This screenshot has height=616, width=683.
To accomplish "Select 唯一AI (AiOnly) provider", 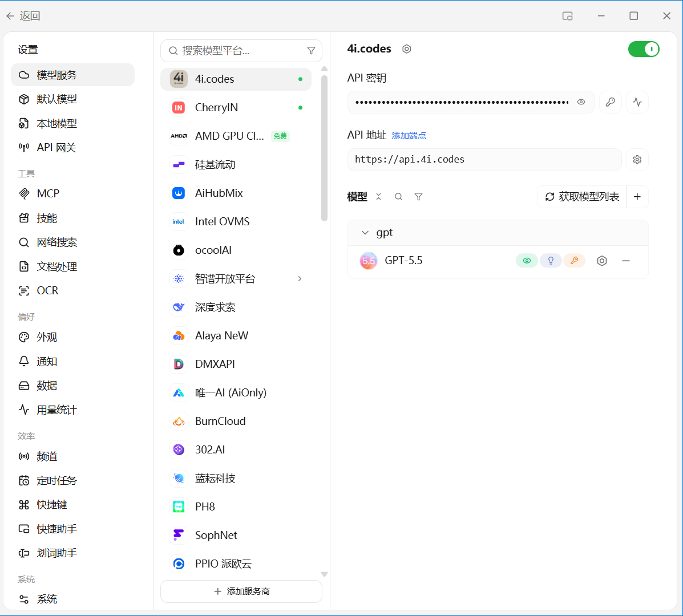I will tap(236, 392).
